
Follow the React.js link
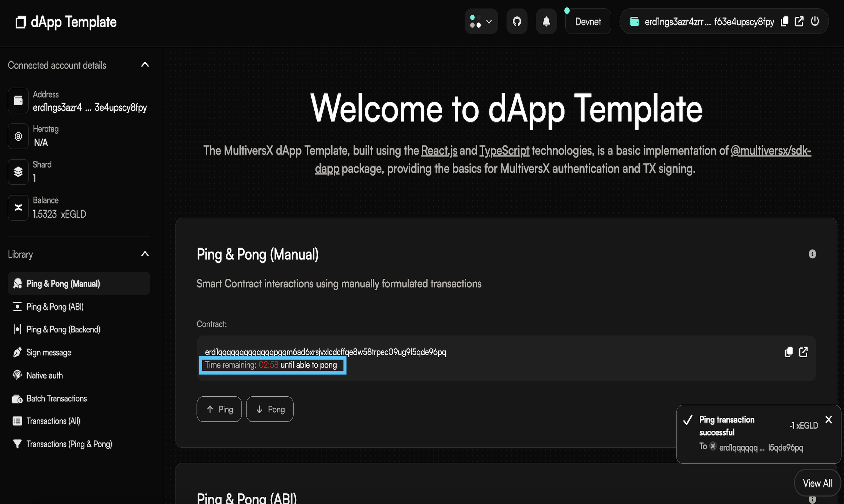coord(439,150)
